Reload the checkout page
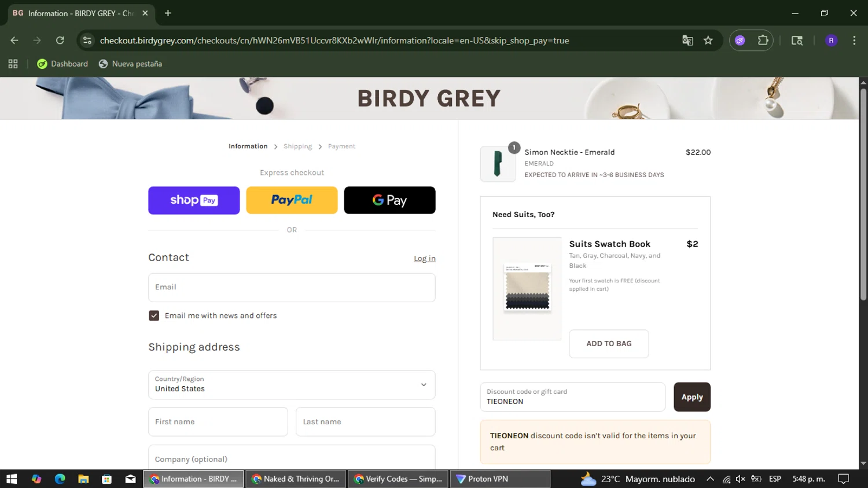868x488 pixels. tap(60, 41)
